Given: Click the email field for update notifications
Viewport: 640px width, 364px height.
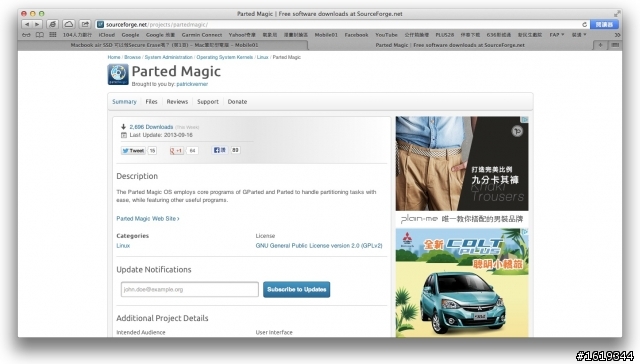Looking at the screenshot, I should point(189,289).
